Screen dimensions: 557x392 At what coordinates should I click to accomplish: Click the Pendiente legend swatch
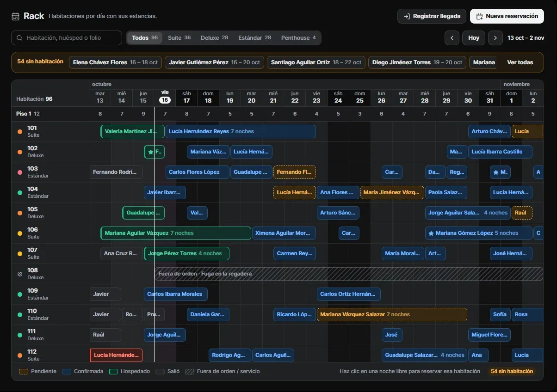(24, 371)
